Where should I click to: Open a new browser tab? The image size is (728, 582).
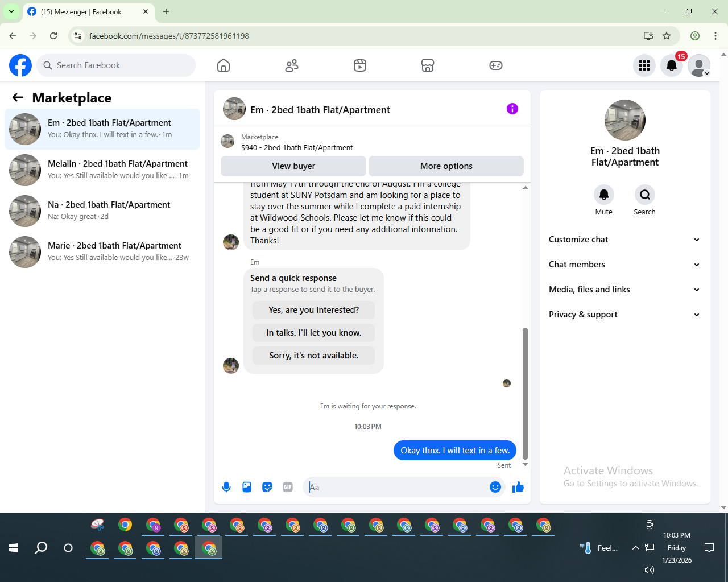tap(166, 11)
